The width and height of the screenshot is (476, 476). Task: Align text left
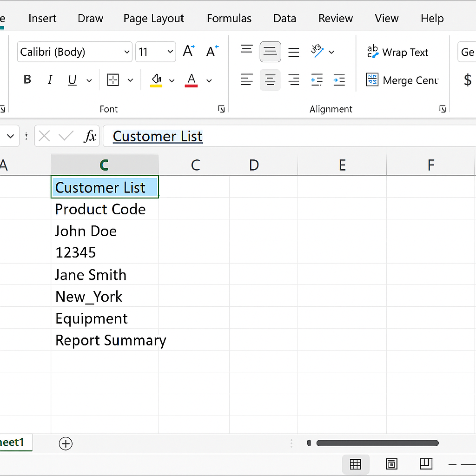click(x=246, y=80)
